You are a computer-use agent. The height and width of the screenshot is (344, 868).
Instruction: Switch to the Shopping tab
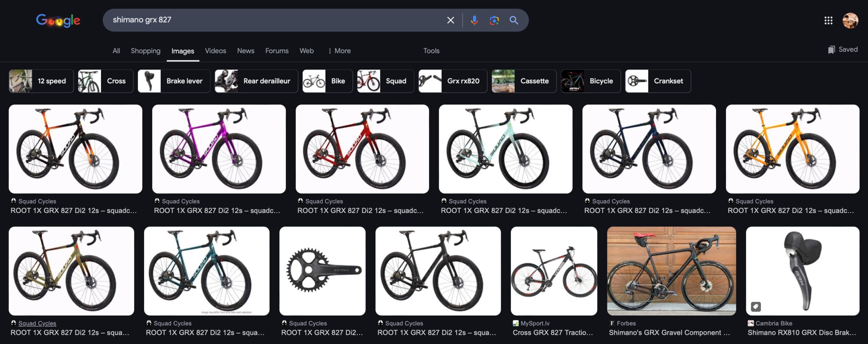click(x=145, y=51)
